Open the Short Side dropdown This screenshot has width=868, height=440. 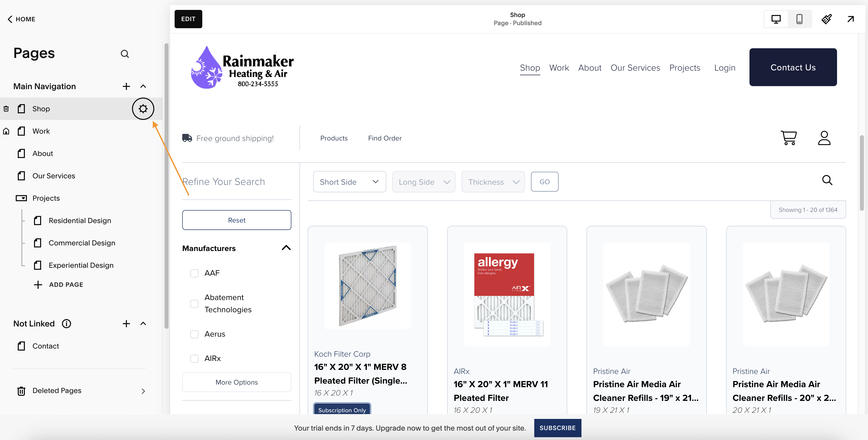(x=349, y=182)
